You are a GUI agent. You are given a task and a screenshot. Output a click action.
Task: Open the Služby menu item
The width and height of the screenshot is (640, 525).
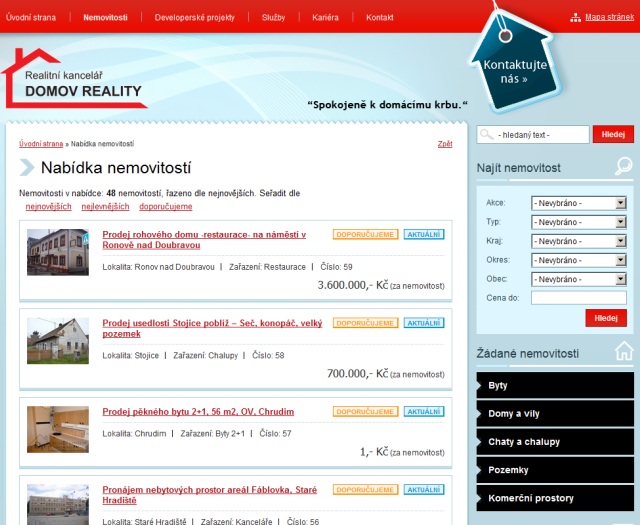coord(273,18)
